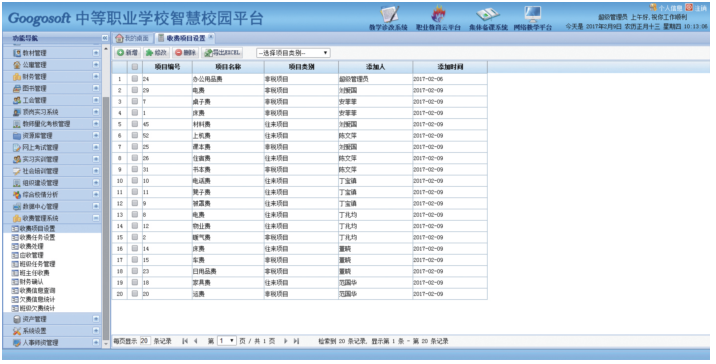
Task: Open 教材管理 in the navigation sidebar
Action: tap(35, 53)
